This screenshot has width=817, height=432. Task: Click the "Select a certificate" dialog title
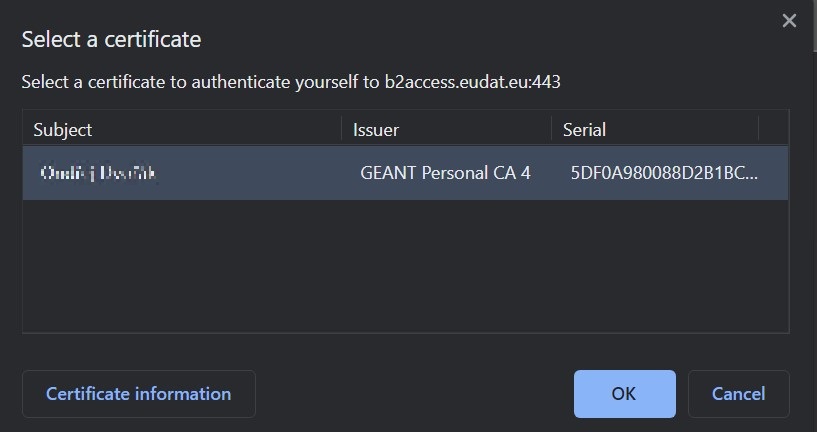click(x=111, y=40)
